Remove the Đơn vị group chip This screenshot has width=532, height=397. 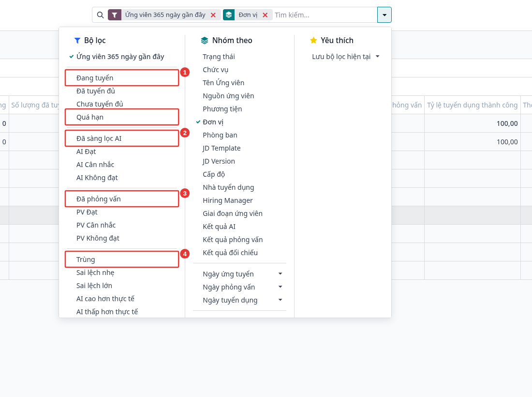click(265, 15)
